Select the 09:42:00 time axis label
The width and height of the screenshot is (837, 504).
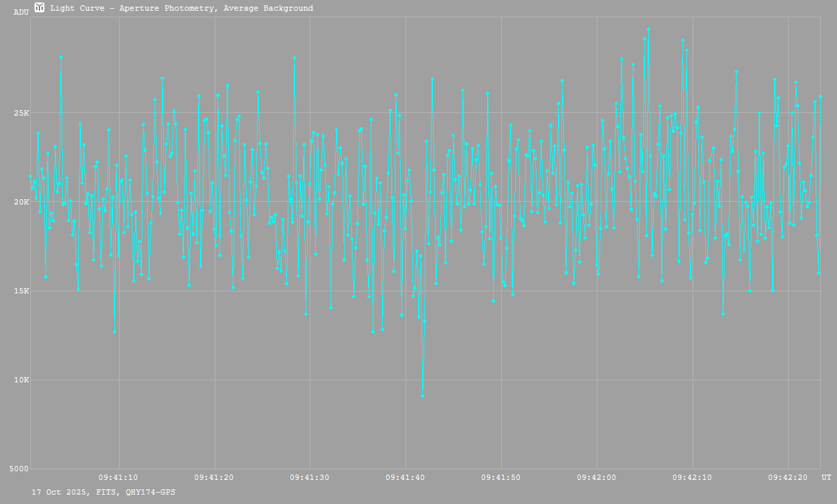pos(597,478)
